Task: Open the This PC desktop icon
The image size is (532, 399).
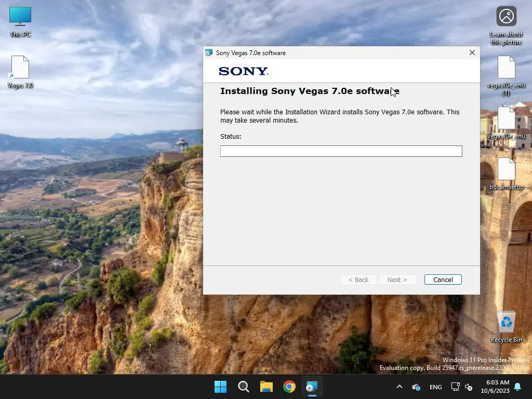Action: (20, 21)
